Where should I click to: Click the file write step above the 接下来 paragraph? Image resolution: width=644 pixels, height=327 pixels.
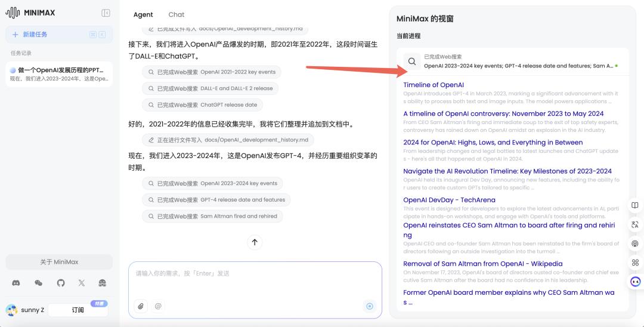point(225,30)
